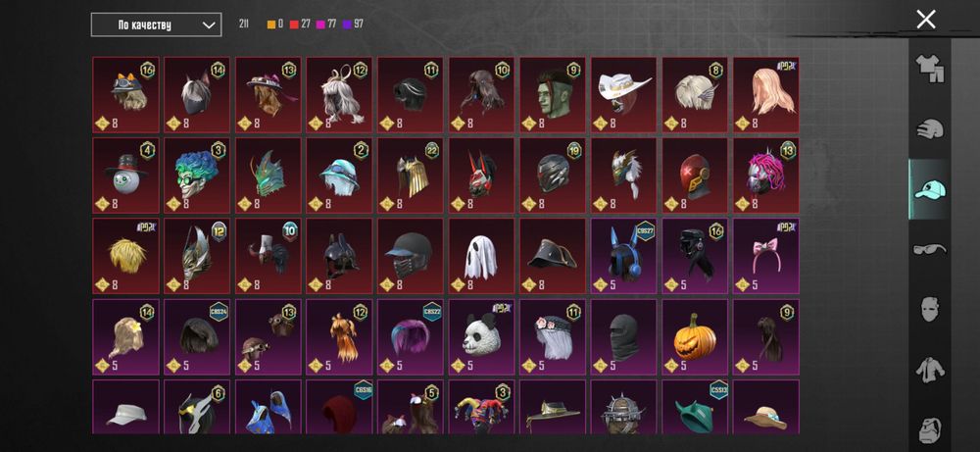Expand the По качеству sort dropdown
Screen dimensions: 980x452
(156, 25)
